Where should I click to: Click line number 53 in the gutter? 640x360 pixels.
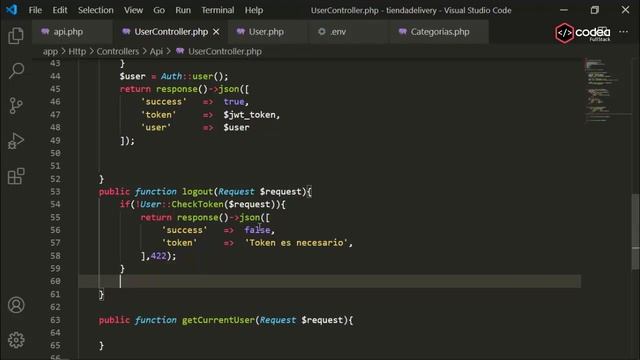tap(55, 191)
